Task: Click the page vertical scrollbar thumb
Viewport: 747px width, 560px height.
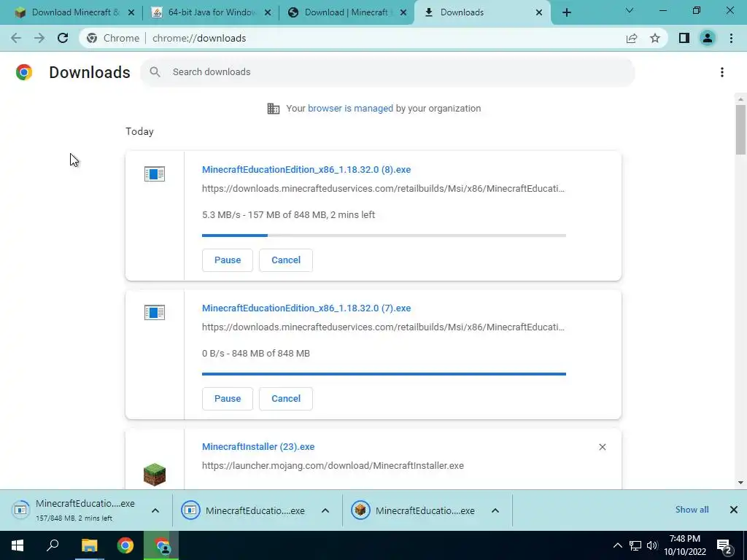Action: (740, 130)
